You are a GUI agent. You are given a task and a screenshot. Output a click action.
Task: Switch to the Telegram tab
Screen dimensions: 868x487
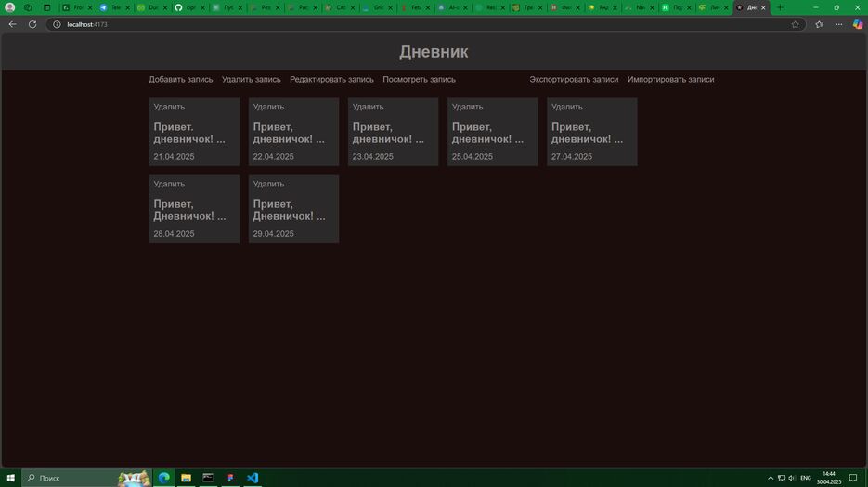(x=115, y=7)
